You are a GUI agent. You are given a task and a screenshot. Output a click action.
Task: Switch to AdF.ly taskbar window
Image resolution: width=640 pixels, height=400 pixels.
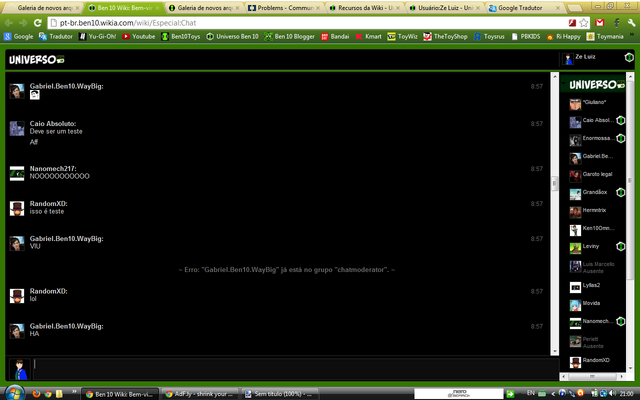click(200, 394)
